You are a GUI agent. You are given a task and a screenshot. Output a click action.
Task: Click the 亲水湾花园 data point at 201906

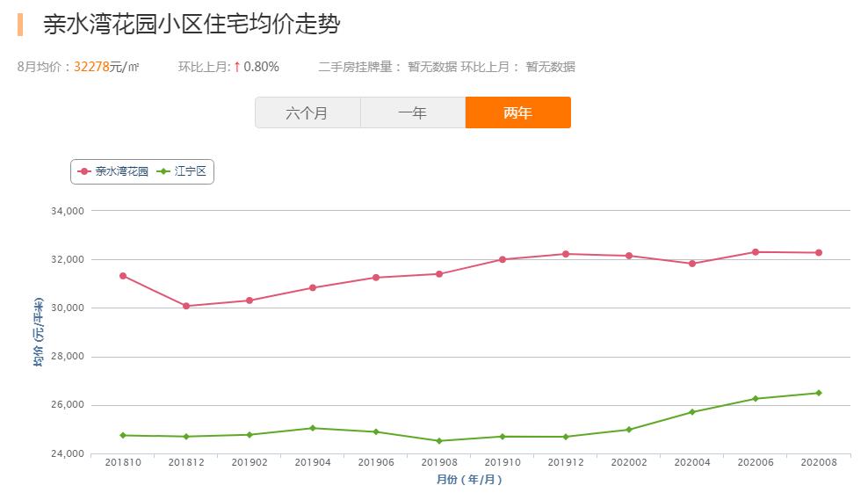coord(376,278)
